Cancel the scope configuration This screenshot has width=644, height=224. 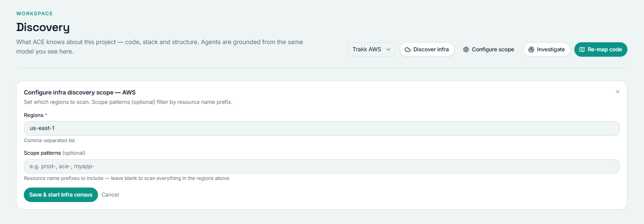coord(110,195)
